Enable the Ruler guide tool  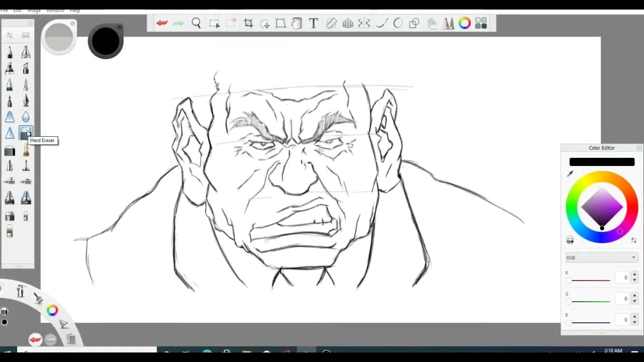click(331, 23)
